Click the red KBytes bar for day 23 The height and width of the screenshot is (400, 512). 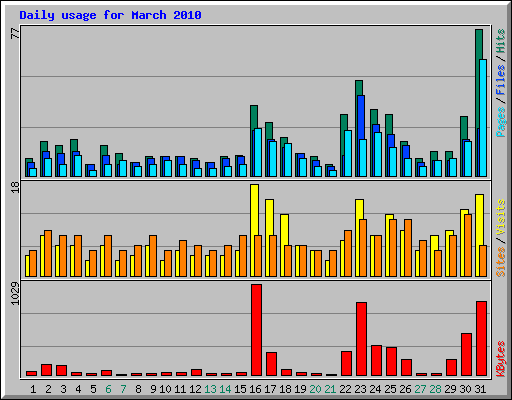tap(361, 339)
